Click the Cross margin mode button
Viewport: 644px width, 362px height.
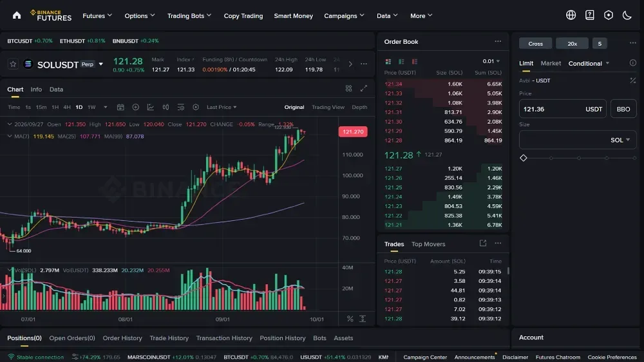[535, 44]
